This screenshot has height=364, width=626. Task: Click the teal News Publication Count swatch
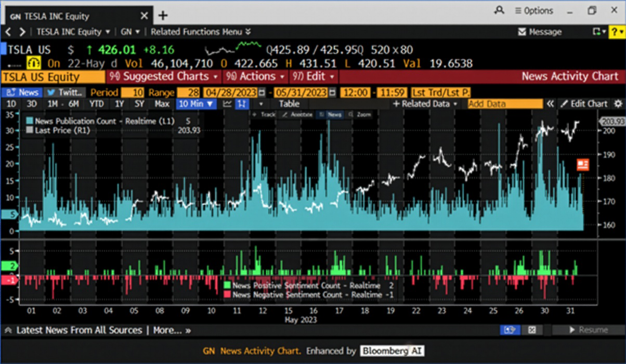point(30,121)
